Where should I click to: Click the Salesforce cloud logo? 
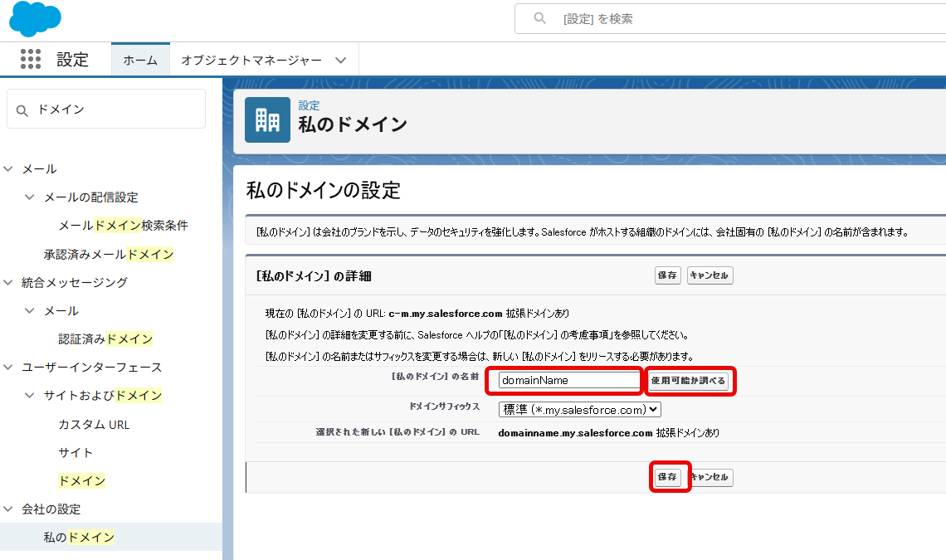point(35,18)
